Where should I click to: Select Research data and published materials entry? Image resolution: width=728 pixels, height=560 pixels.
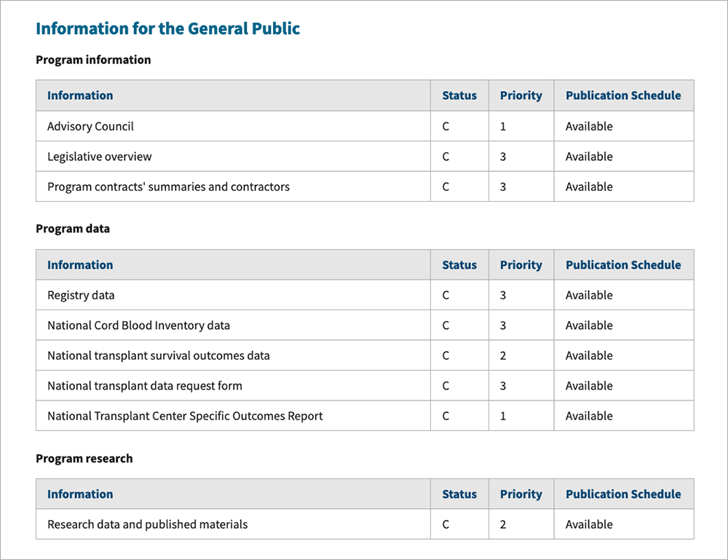(x=147, y=524)
